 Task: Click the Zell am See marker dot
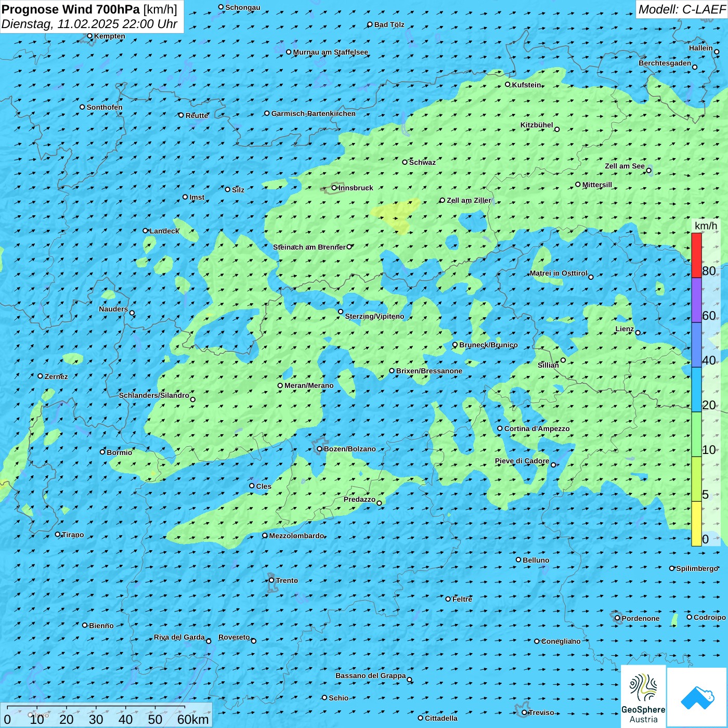(648, 171)
